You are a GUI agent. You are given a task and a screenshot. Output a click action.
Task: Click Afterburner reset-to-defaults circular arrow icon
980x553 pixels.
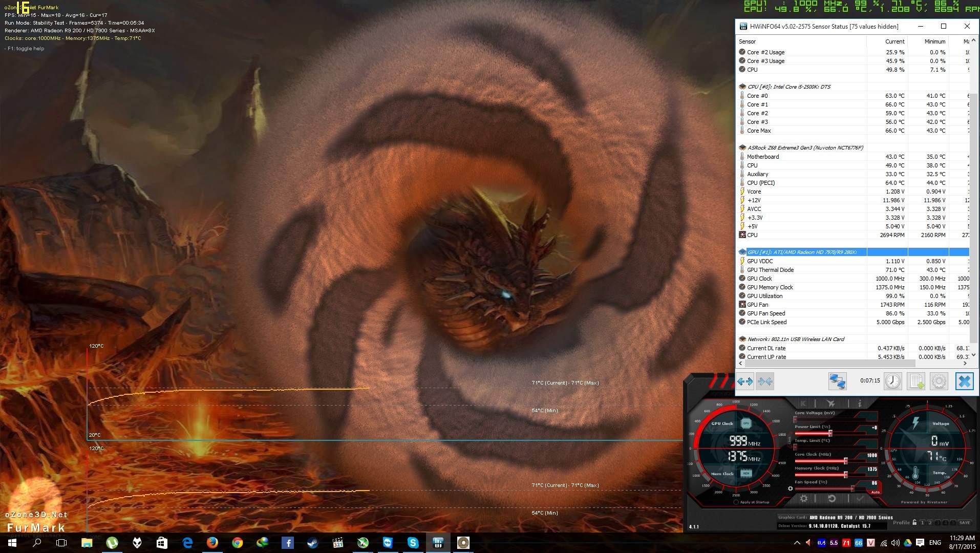832,499
